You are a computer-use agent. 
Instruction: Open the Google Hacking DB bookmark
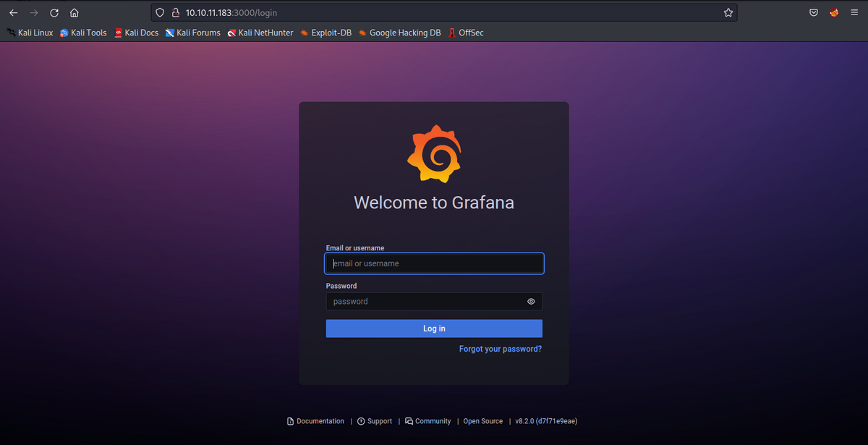click(399, 33)
